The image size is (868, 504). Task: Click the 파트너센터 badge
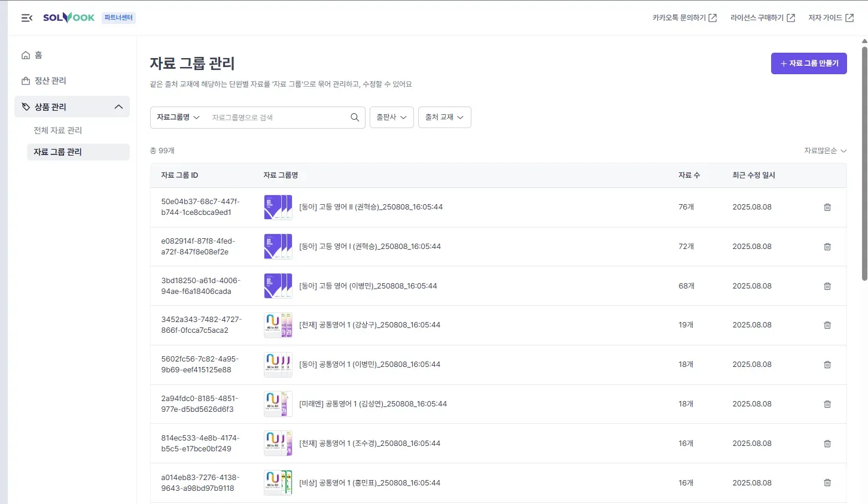(x=118, y=18)
